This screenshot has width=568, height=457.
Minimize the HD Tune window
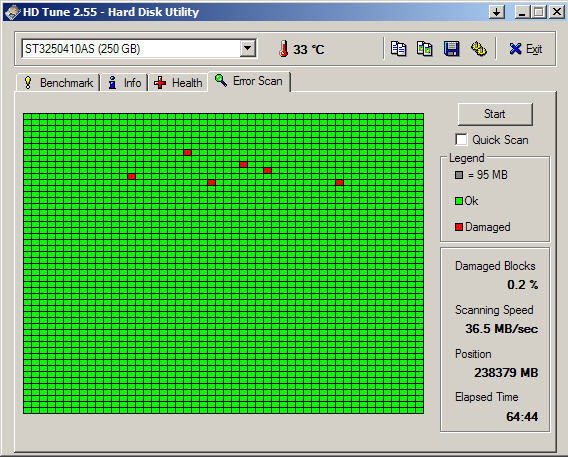click(522, 12)
